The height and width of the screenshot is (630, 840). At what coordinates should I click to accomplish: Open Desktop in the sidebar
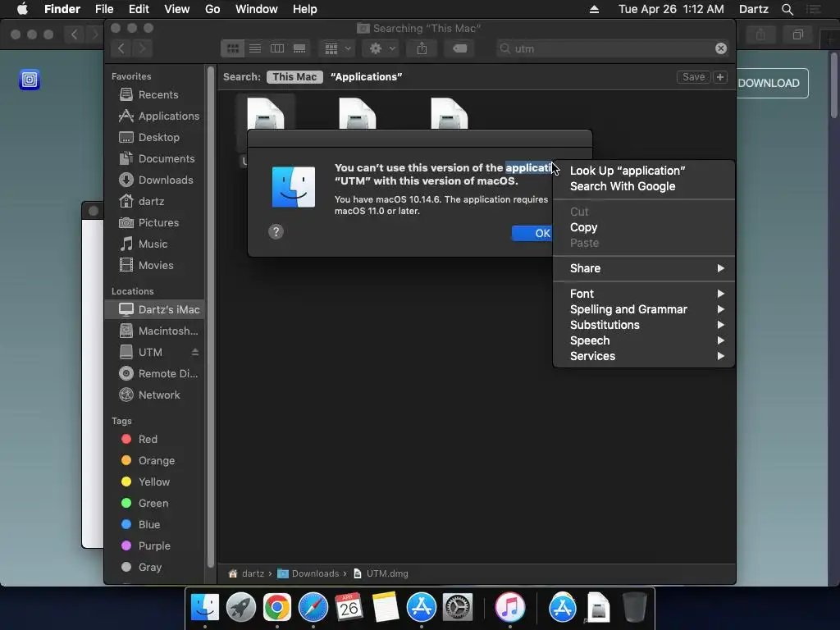coord(154,138)
